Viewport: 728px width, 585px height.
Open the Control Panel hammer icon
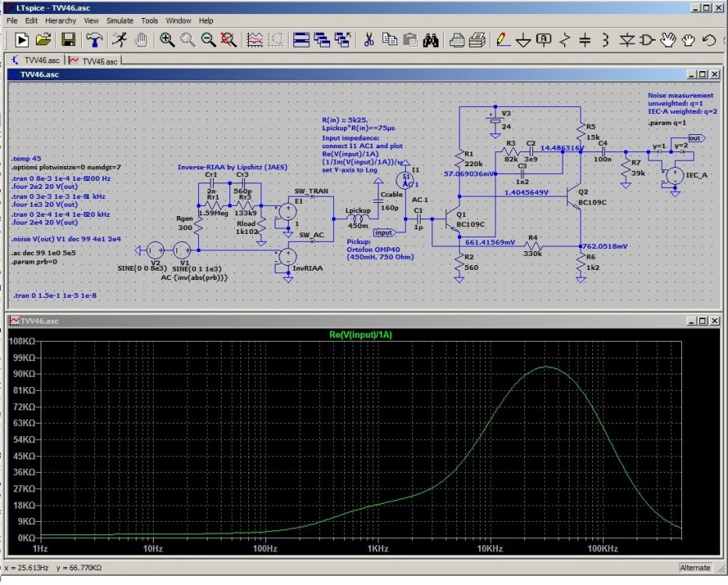coord(94,39)
